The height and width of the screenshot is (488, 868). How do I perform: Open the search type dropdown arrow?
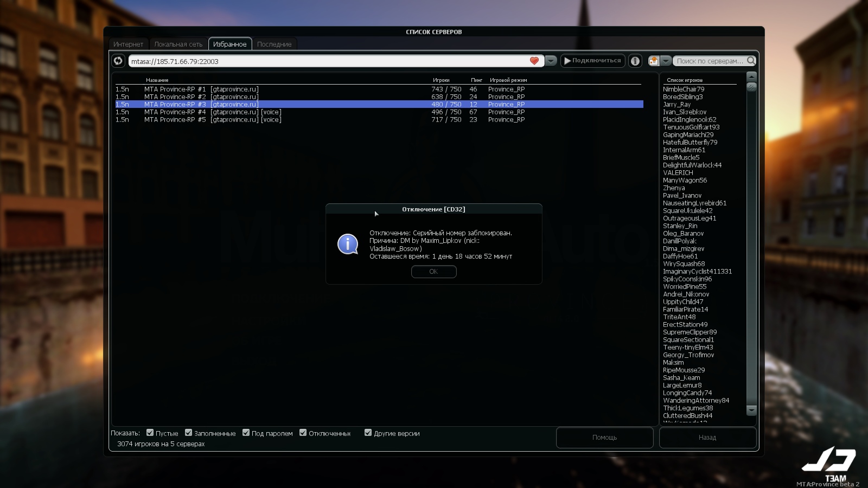click(x=666, y=61)
